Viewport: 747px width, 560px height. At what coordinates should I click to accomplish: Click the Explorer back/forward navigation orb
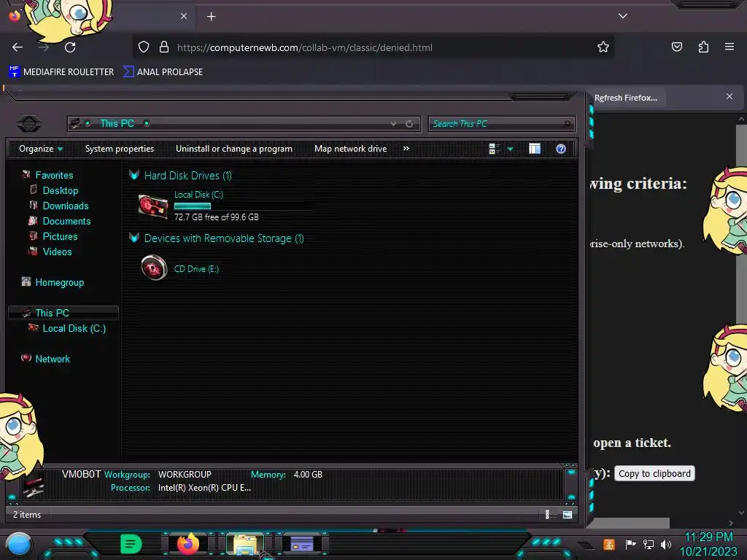point(29,124)
